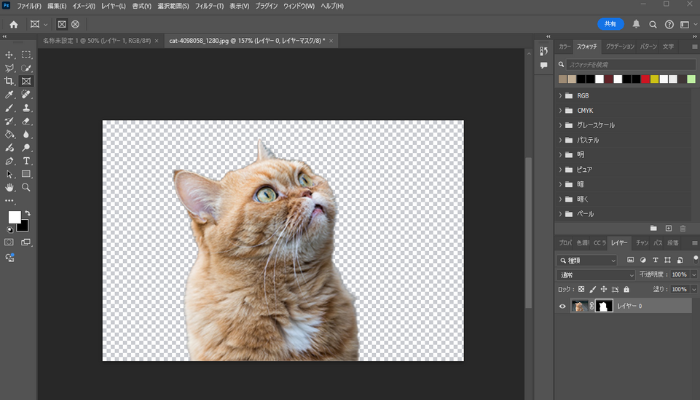The width and height of the screenshot is (700, 400).
Task: Select the Move tool
Action: 9,54
